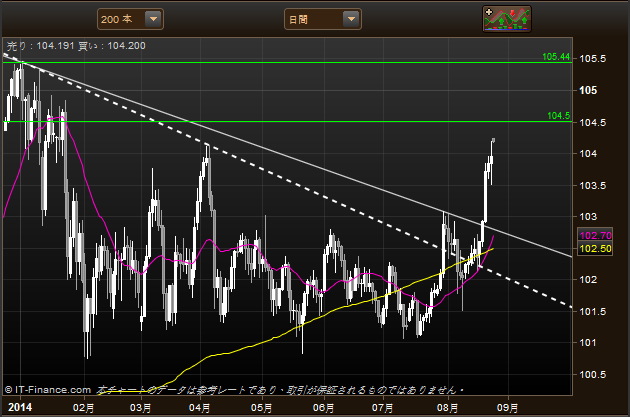
Task: Click the 売り : 104.191 sell rate text
Action: click(x=41, y=46)
